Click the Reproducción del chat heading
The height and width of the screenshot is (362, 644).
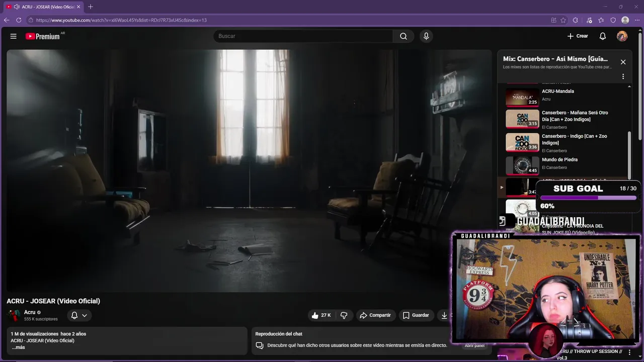click(279, 334)
